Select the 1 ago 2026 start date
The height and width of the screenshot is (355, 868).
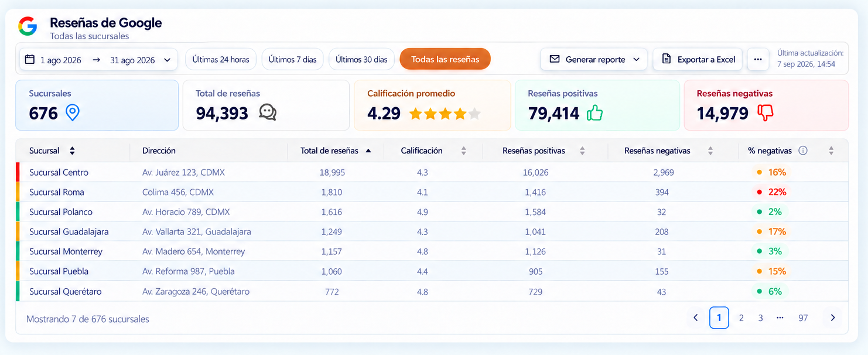pyautogui.click(x=61, y=60)
